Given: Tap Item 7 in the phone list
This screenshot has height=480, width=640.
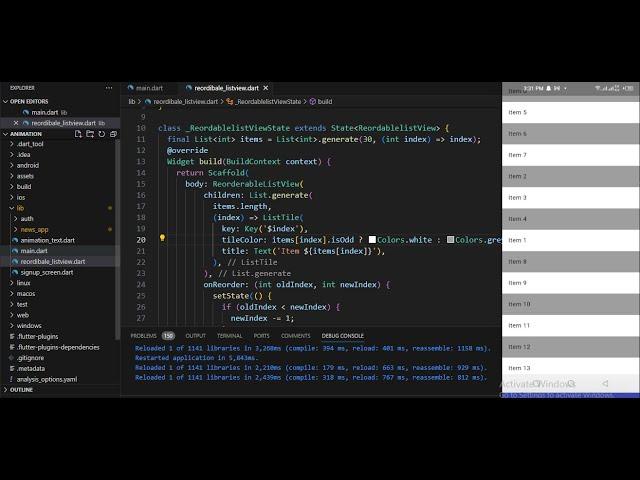Looking at the screenshot, I should pos(570,155).
